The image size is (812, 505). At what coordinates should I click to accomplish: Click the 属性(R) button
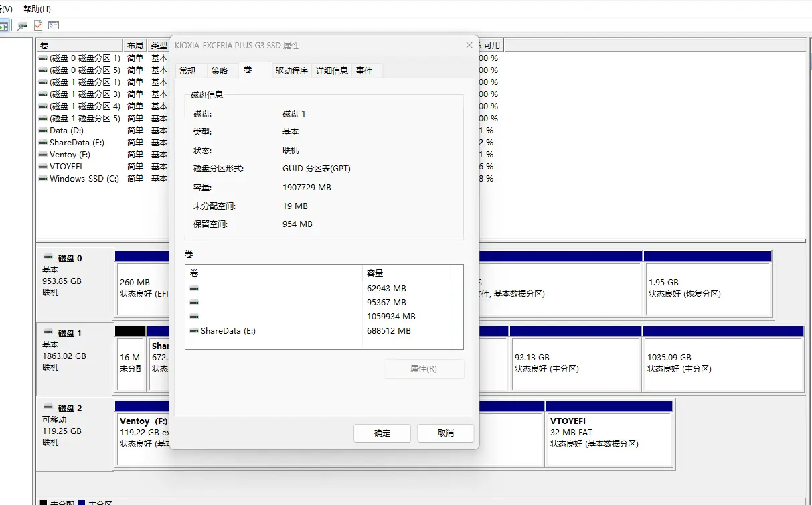pos(424,369)
